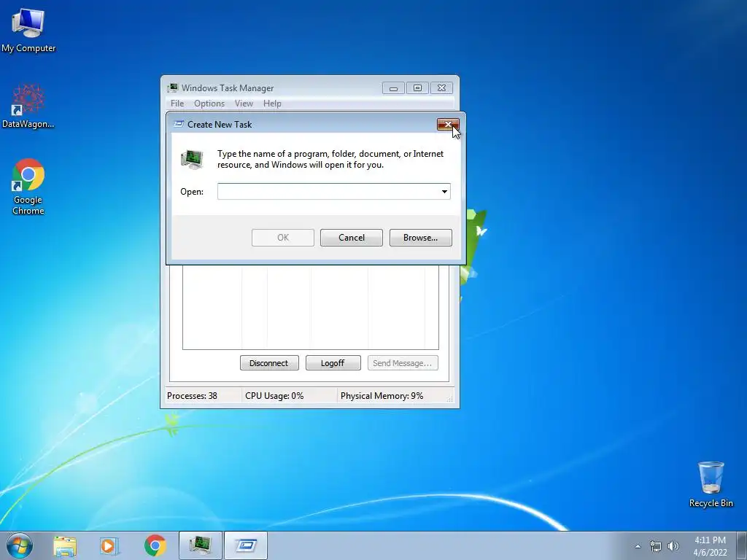Open the Recycle Bin on the desktop
747x560 pixels.
(711, 484)
